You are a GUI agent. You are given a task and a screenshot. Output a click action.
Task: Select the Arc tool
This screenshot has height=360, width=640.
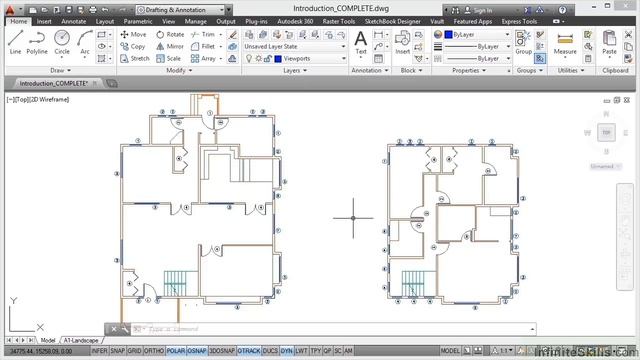(x=85, y=42)
